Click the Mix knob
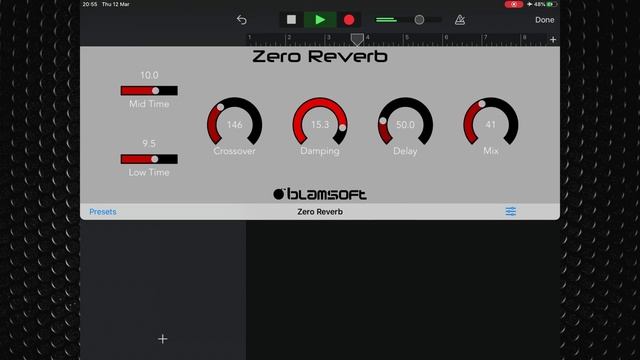Screen dimensions: 640x360 491,122
